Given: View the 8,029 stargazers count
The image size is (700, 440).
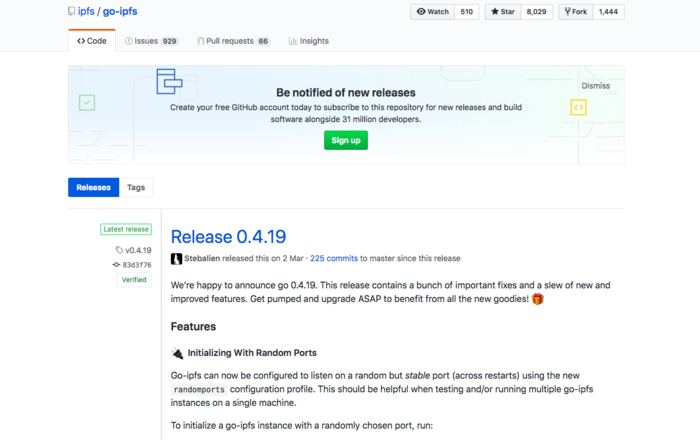Looking at the screenshot, I should click(x=536, y=12).
